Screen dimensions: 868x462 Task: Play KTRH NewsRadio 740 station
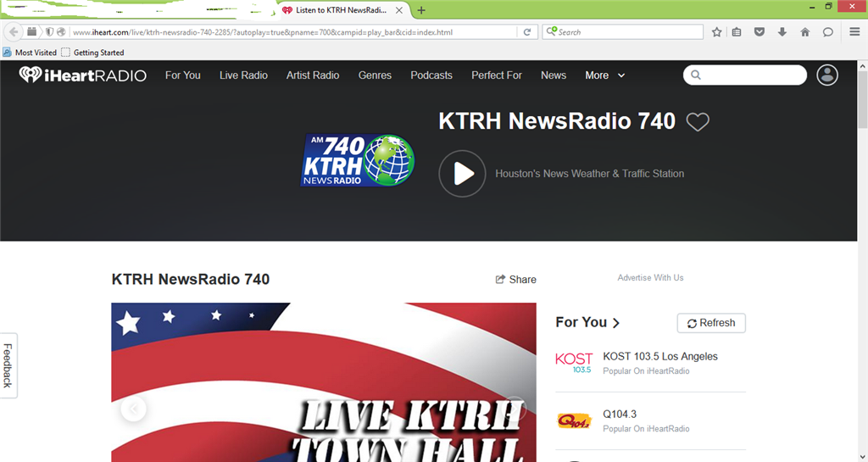(x=462, y=174)
